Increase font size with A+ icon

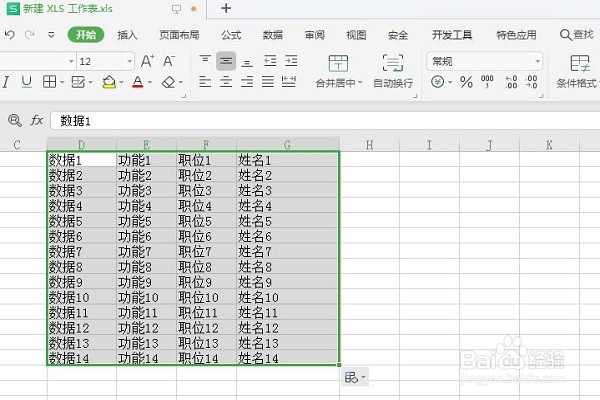[x=147, y=61]
